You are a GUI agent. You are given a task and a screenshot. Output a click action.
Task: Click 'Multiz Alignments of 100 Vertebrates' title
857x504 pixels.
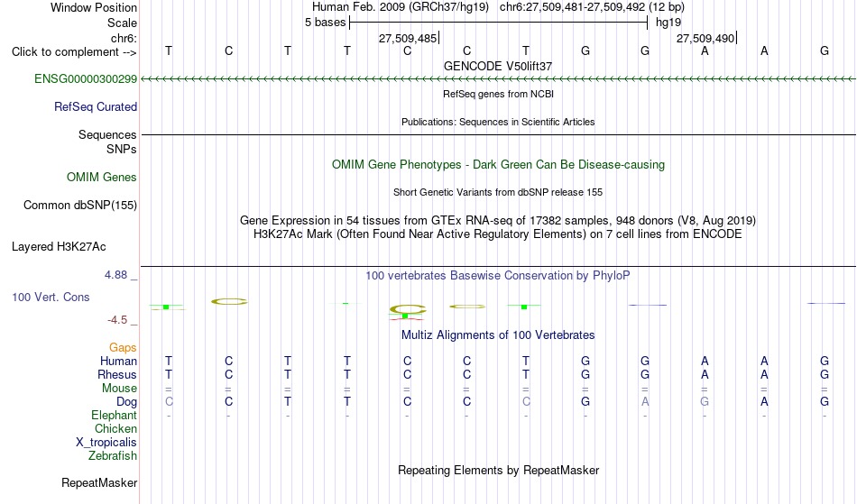pyautogui.click(x=498, y=335)
